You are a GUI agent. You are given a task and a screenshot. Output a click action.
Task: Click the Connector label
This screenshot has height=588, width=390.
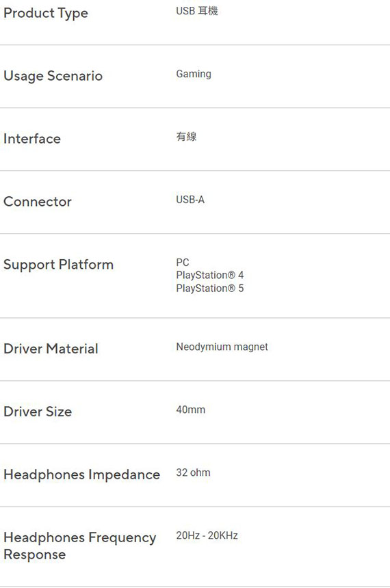point(38,202)
